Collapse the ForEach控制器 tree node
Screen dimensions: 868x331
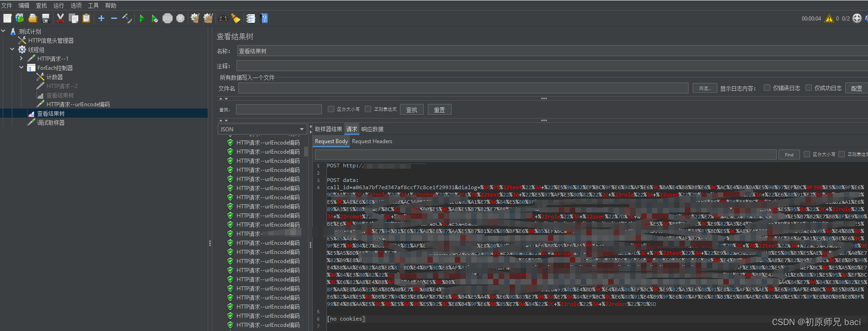[x=21, y=67]
